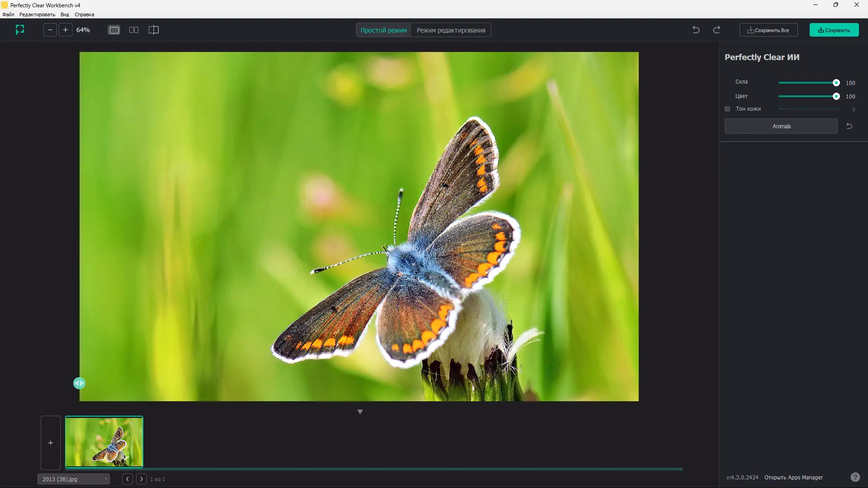Zoom out with the minus button
This screenshot has height=488, width=868.
(x=50, y=30)
